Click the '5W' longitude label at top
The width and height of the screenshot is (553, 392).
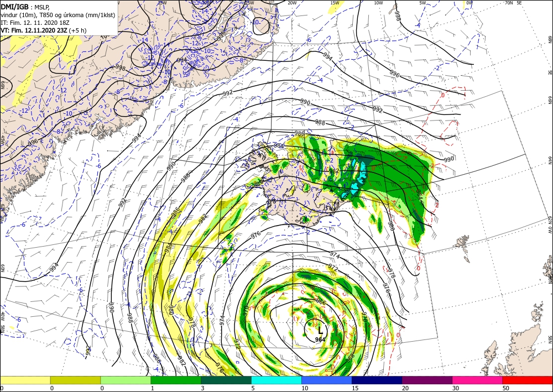click(x=423, y=3)
